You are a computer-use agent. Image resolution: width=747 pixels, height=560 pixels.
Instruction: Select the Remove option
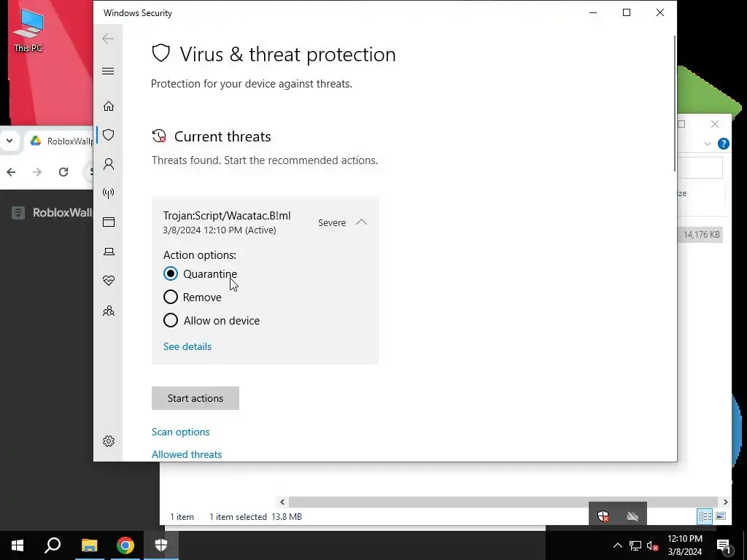pos(171,297)
